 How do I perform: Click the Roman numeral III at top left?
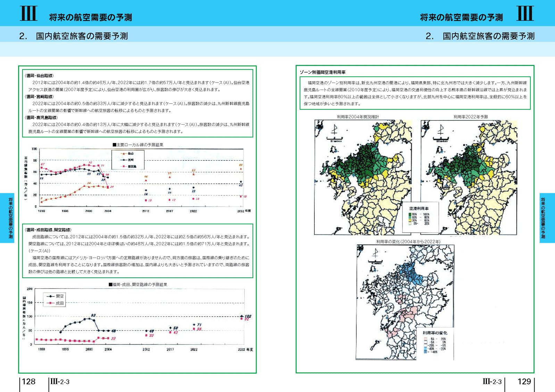coord(28,14)
